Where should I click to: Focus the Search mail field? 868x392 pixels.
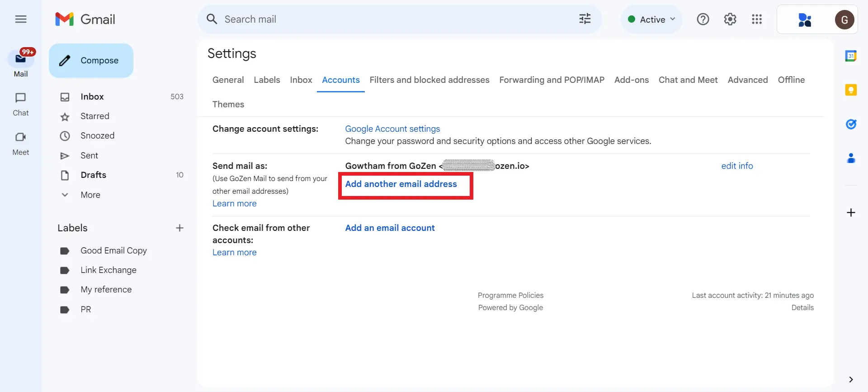pos(400,19)
